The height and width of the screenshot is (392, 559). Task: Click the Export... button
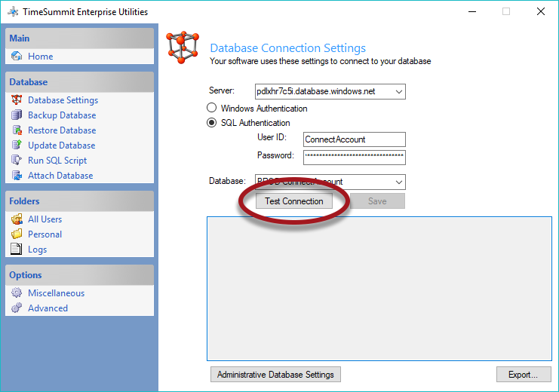tap(524, 374)
